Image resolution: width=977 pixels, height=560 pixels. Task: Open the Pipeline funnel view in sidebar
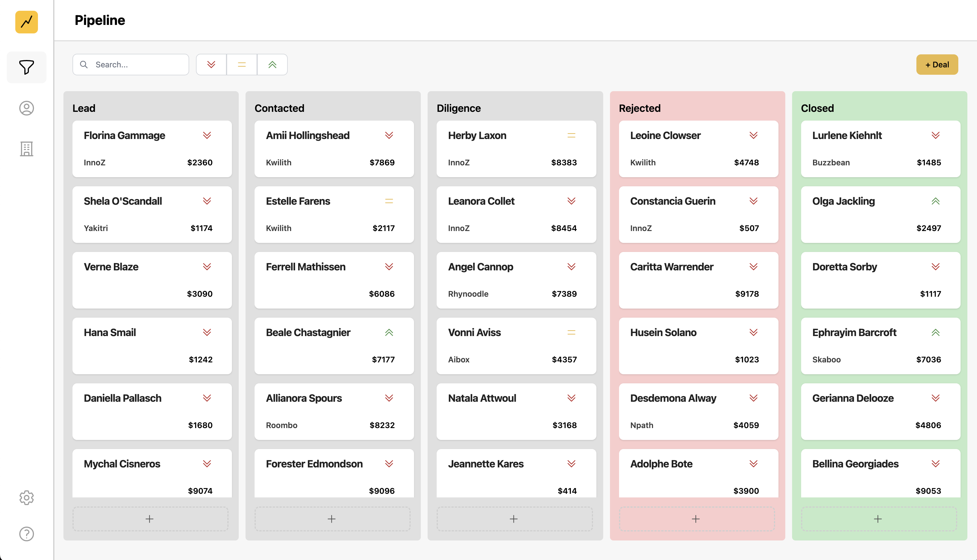click(27, 67)
